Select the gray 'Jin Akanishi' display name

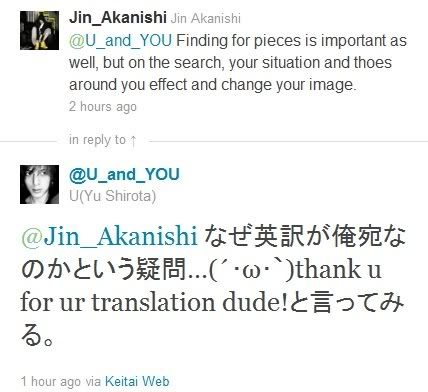pos(206,18)
